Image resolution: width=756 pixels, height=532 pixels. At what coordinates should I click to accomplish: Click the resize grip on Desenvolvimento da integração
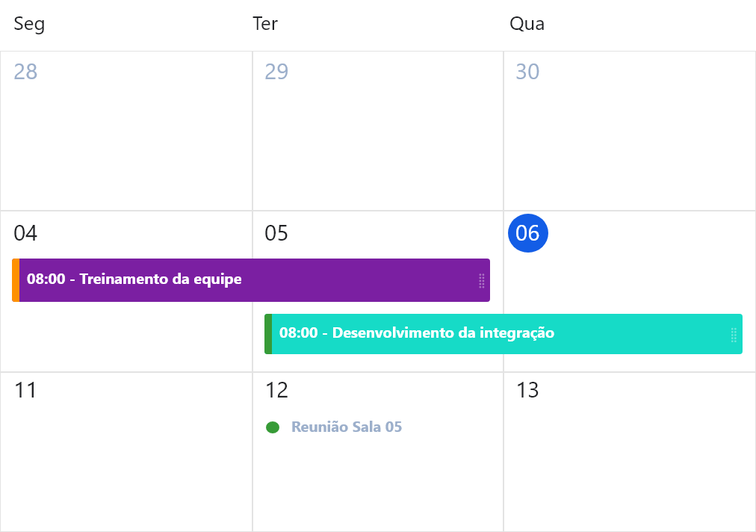tap(734, 334)
